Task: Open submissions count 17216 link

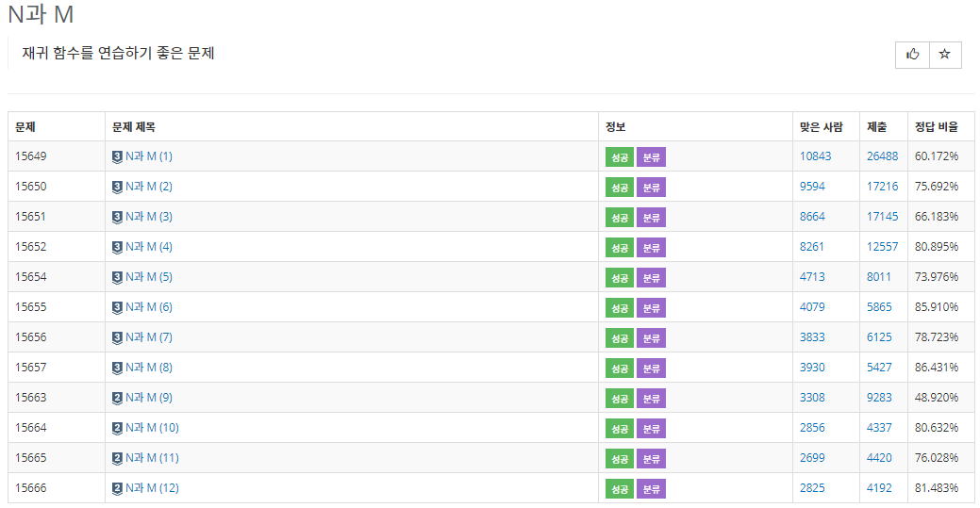Action: (x=883, y=187)
